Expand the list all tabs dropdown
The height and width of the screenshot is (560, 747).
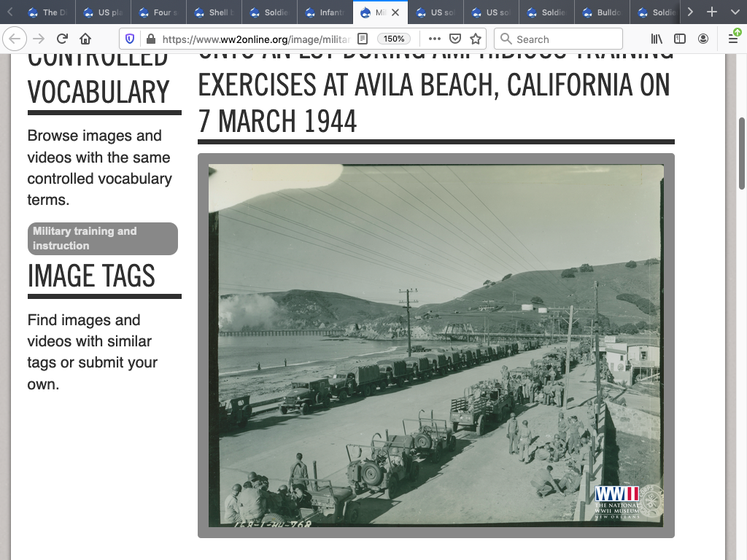(735, 12)
